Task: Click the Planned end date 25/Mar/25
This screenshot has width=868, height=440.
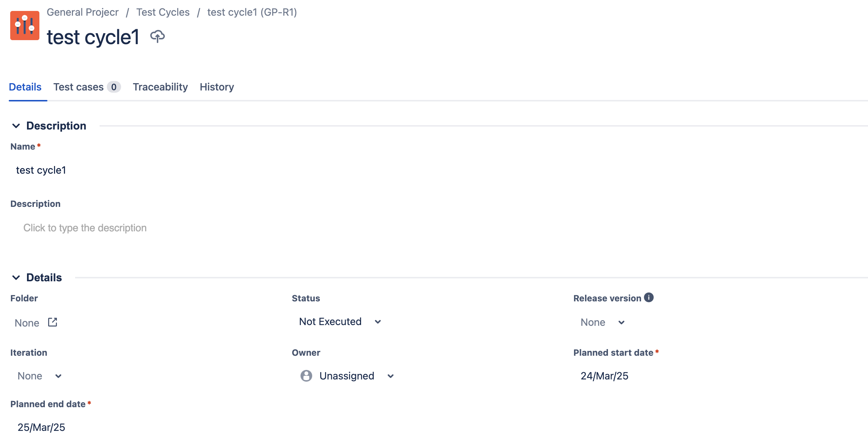Action: coord(41,427)
